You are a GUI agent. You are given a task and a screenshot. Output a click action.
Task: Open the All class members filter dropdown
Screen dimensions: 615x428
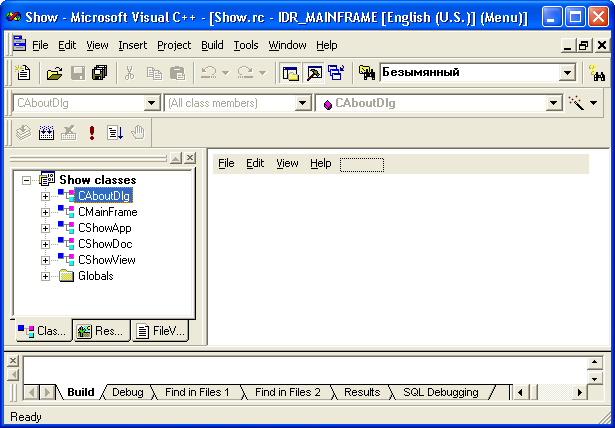click(x=302, y=103)
